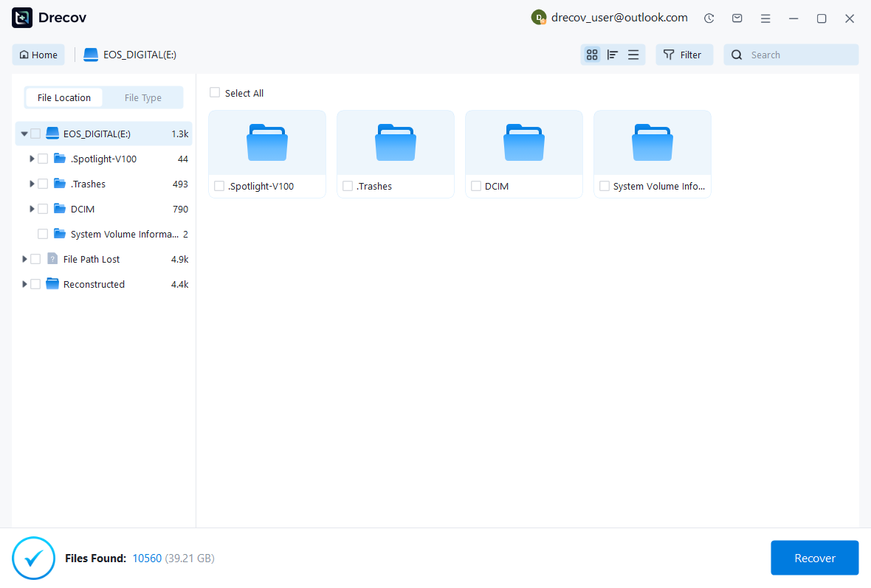
Task: Switch to list view layout
Action: pos(633,55)
